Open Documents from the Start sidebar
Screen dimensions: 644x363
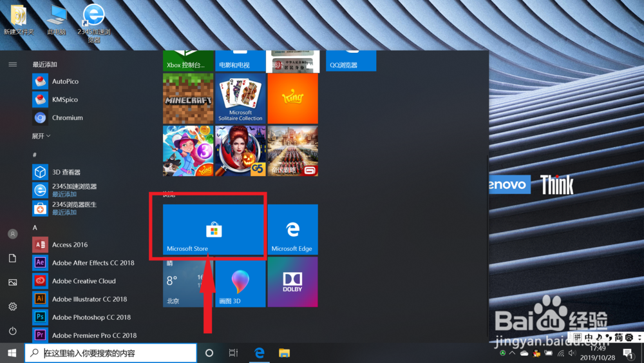click(x=13, y=258)
